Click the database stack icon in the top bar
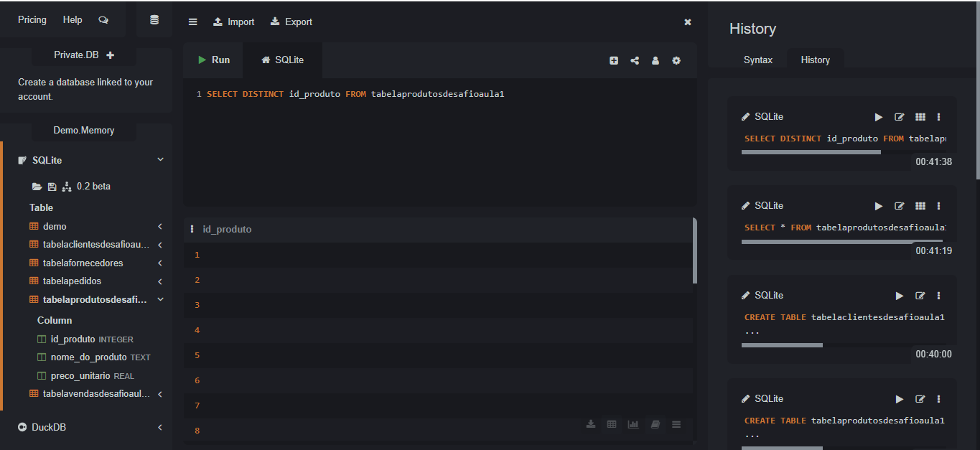The image size is (980, 450). [x=154, y=20]
